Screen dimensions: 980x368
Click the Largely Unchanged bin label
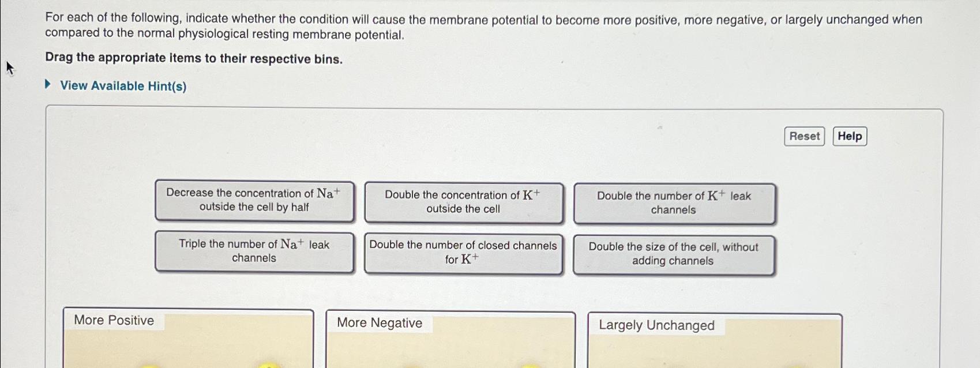[656, 325]
